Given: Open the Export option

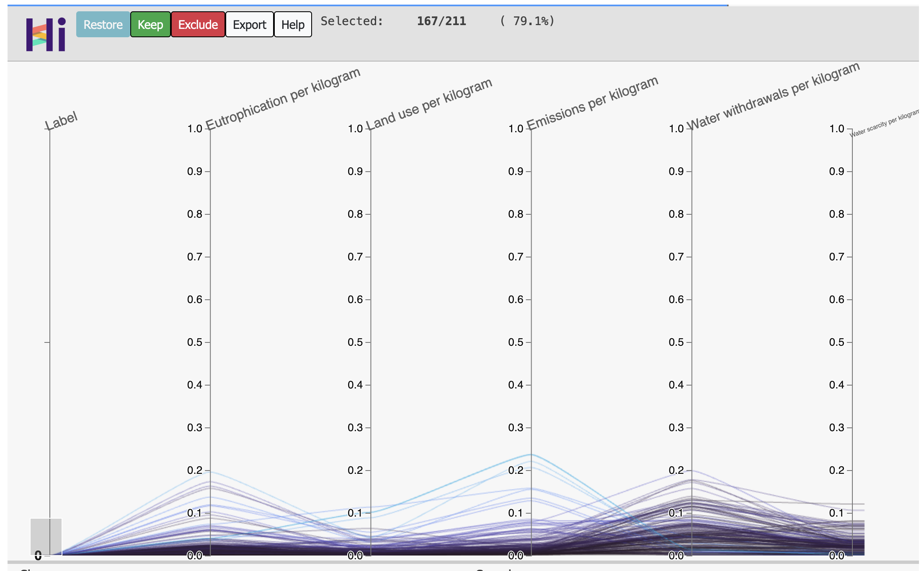Looking at the screenshot, I should tap(249, 25).
